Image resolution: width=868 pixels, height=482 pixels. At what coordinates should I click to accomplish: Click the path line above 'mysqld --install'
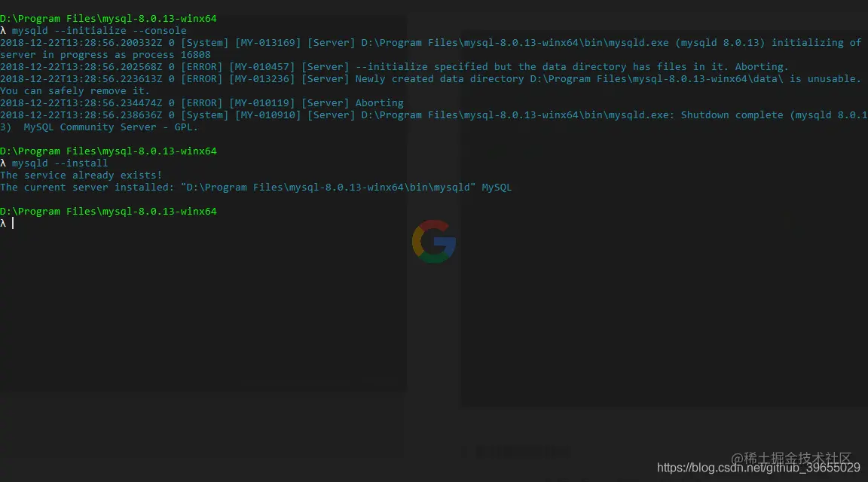[x=108, y=151]
